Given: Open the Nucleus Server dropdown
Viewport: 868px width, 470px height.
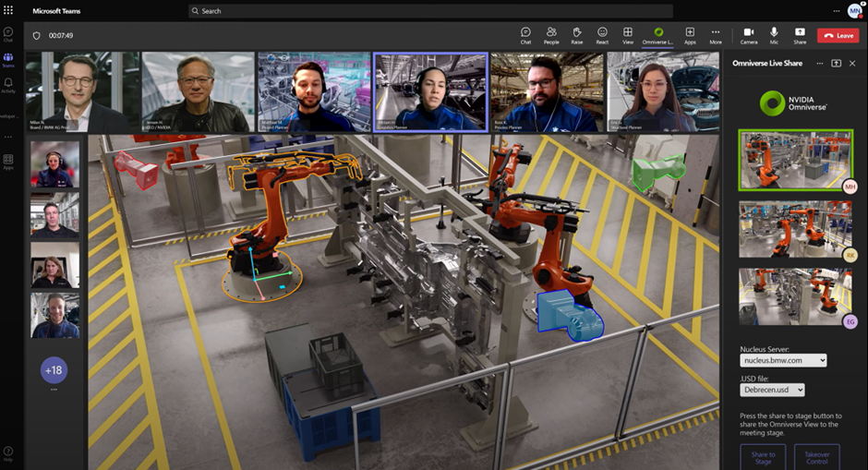Looking at the screenshot, I should point(783,360).
